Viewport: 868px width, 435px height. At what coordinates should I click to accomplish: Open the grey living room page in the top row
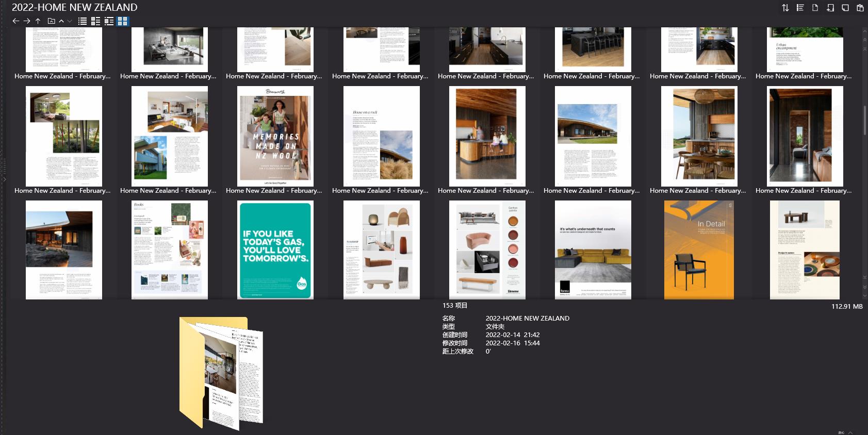(170, 49)
